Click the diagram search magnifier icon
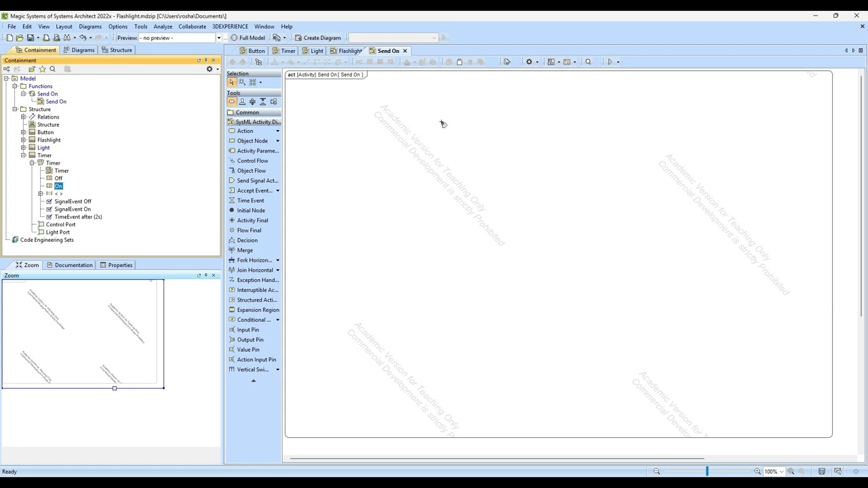 [589, 62]
